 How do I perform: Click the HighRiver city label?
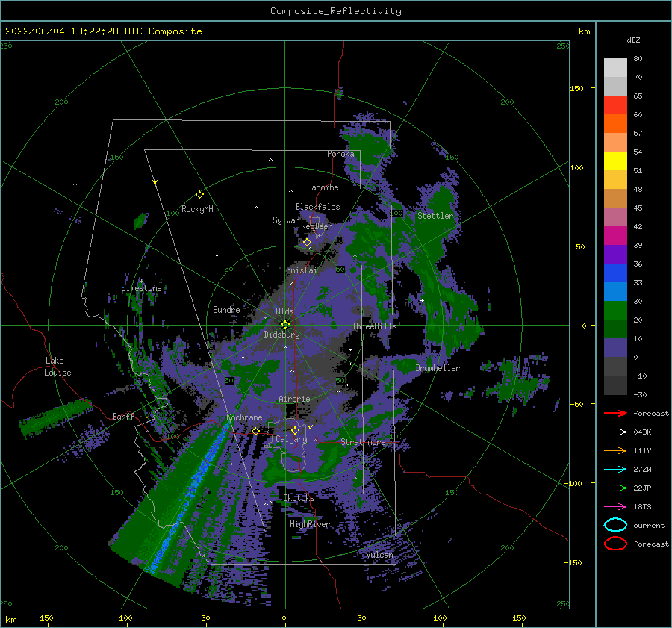pos(310,525)
